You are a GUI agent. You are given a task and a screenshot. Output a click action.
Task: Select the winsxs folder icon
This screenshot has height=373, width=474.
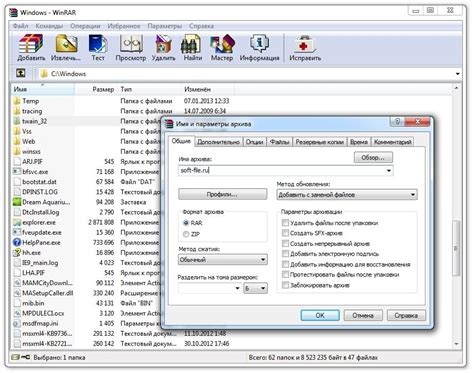[17, 151]
